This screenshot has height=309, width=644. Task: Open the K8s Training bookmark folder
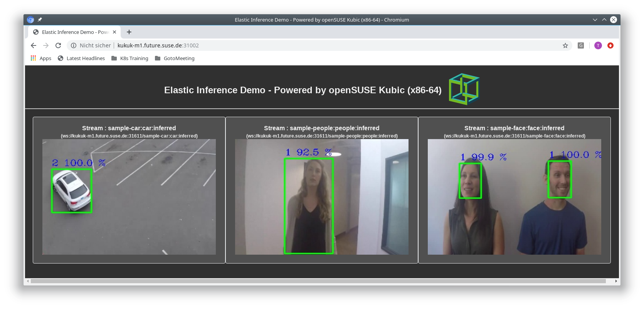click(130, 58)
